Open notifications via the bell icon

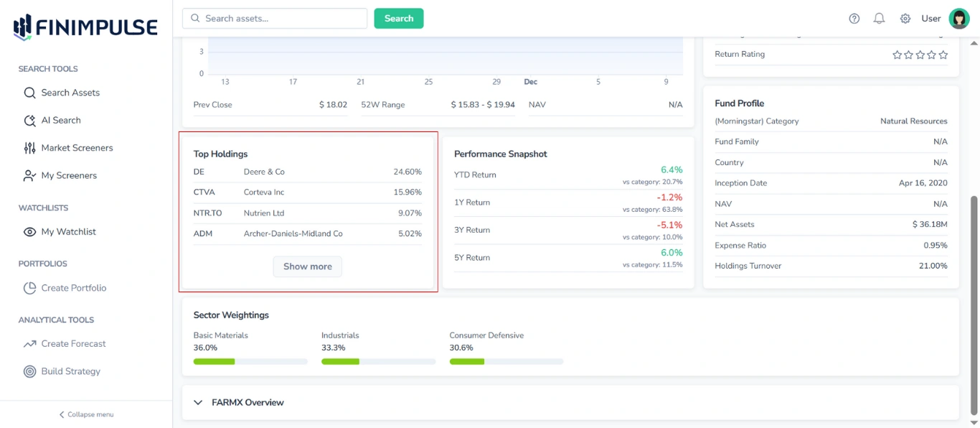click(x=880, y=18)
